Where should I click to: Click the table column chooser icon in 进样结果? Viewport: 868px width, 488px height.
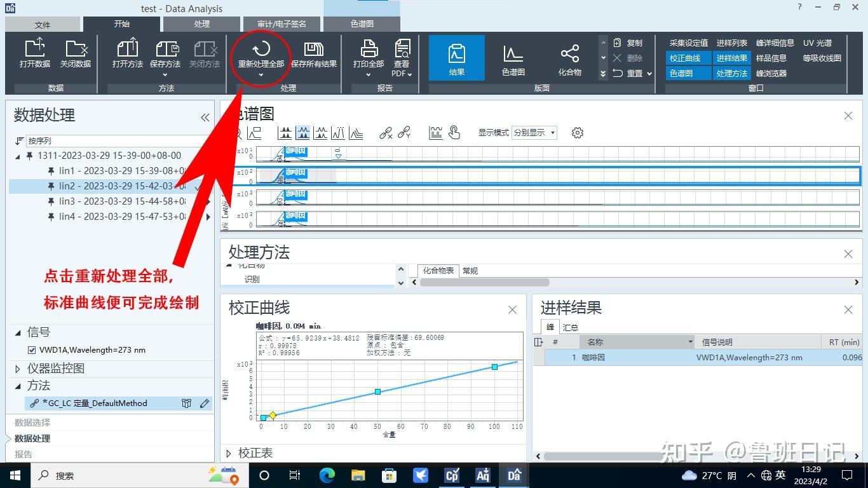(539, 342)
